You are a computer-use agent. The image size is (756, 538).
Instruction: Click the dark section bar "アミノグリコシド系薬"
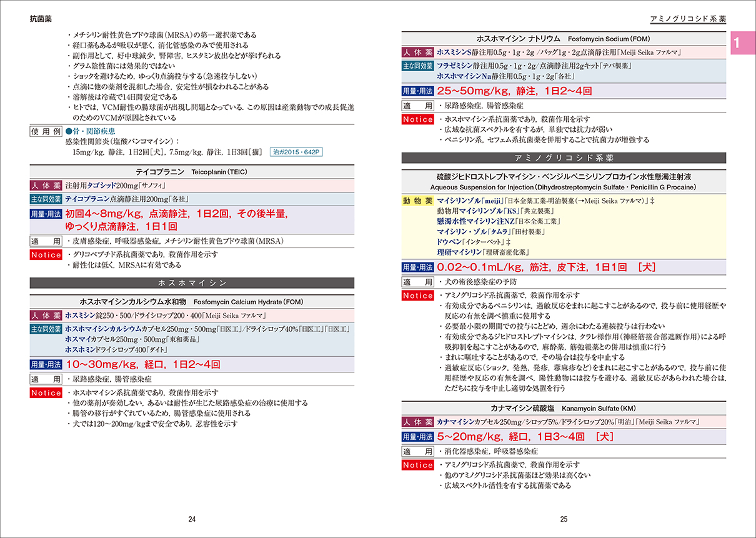(564, 158)
